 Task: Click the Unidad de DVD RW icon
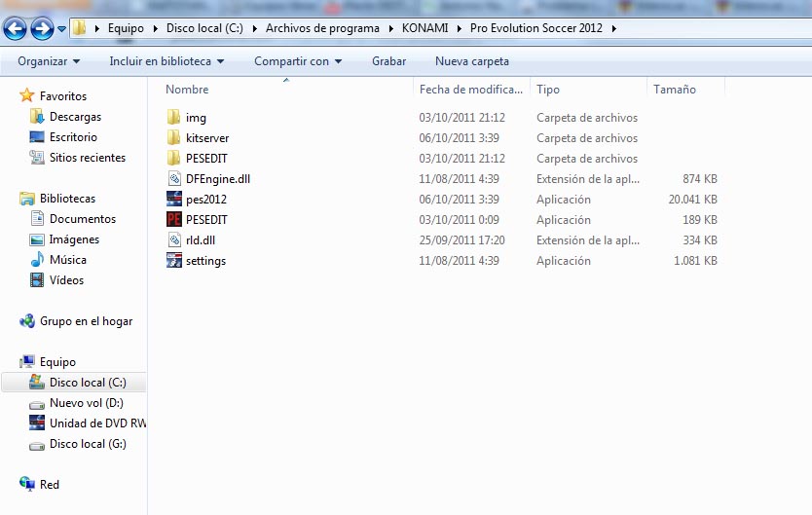pos(37,423)
